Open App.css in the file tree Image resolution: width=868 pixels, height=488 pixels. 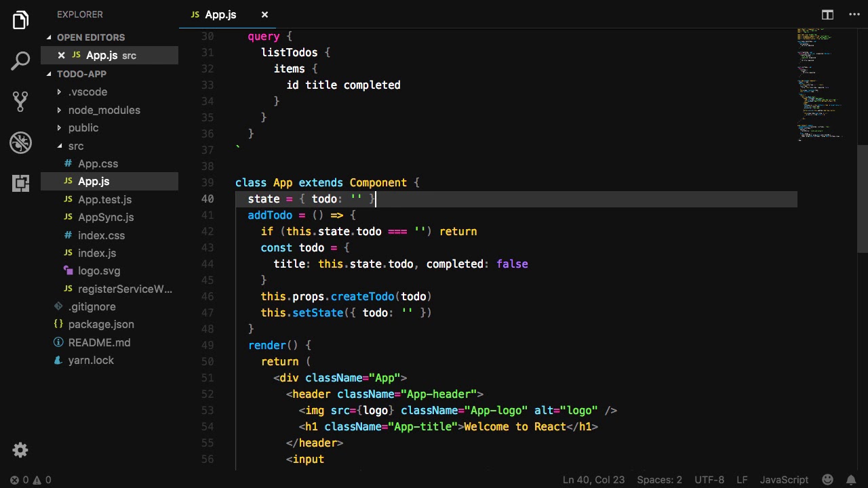[x=98, y=163]
